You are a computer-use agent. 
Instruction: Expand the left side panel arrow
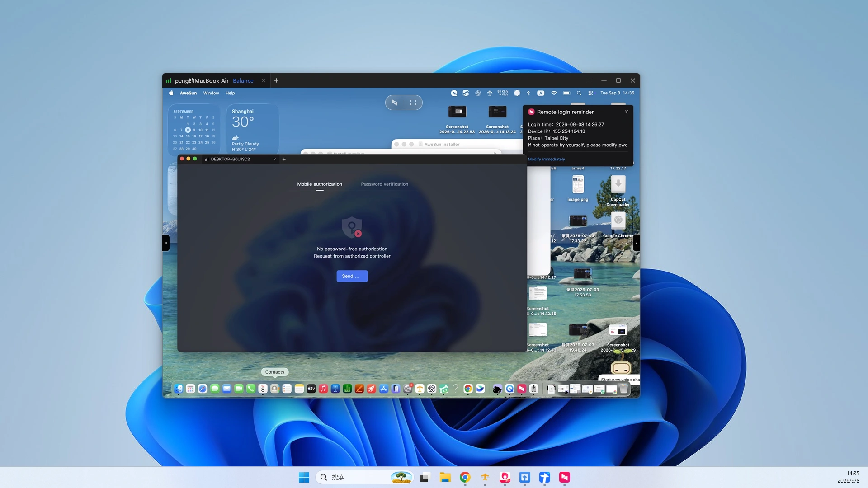(x=166, y=243)
